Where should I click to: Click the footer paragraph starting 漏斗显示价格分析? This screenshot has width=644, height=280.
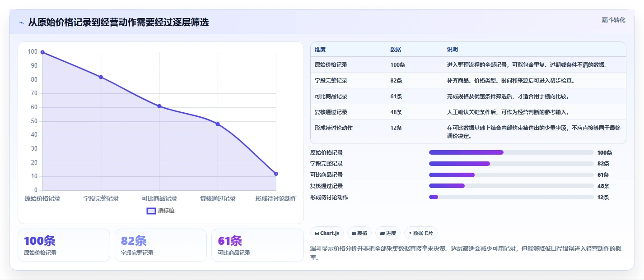click(466, 253)
